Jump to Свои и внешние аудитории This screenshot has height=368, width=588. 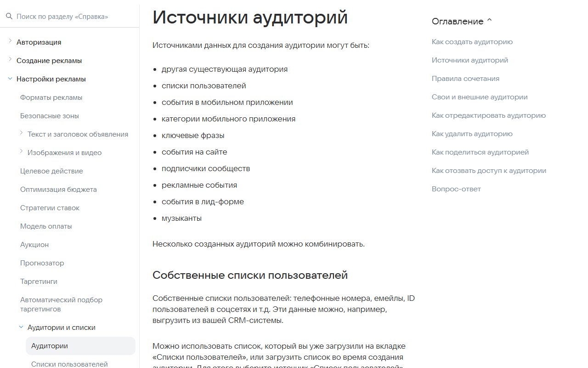tap(480, 97)
